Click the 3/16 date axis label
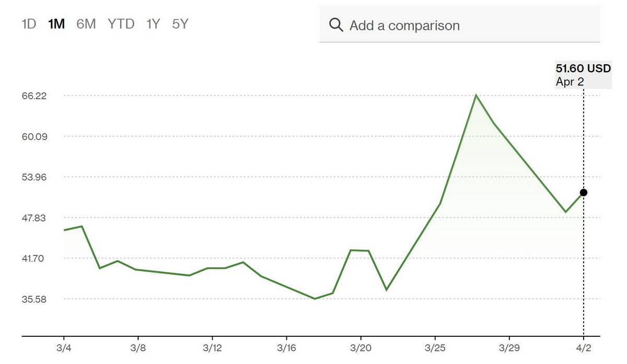This screenshot has width=627, height=364. pos(286,347)
